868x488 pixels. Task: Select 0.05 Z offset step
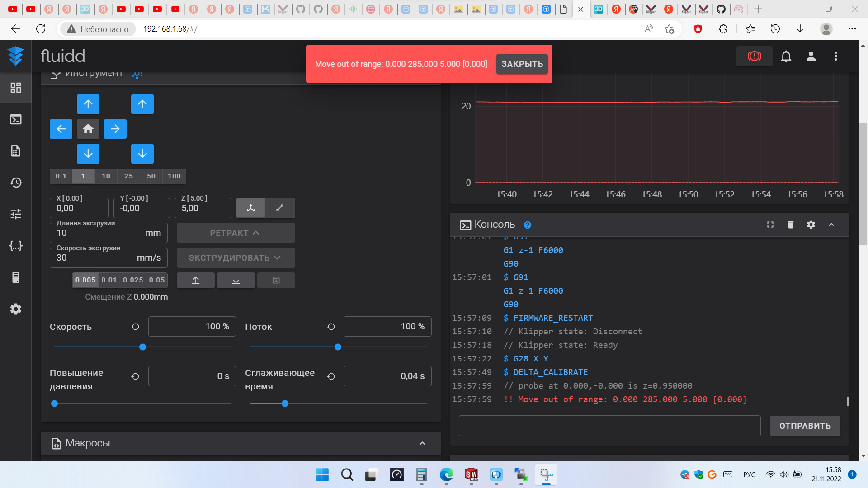point(157,280)
